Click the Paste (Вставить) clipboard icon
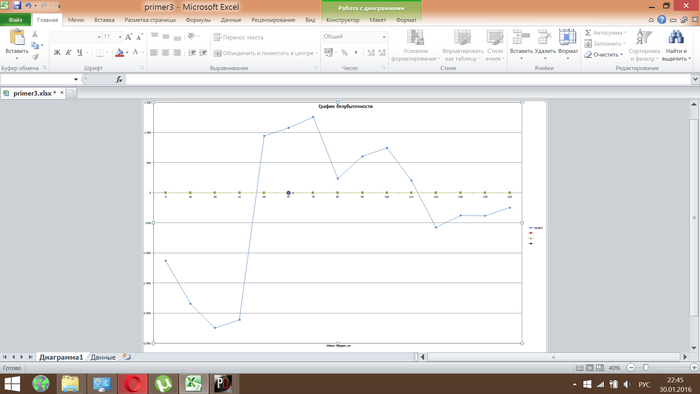 (17, 37)
